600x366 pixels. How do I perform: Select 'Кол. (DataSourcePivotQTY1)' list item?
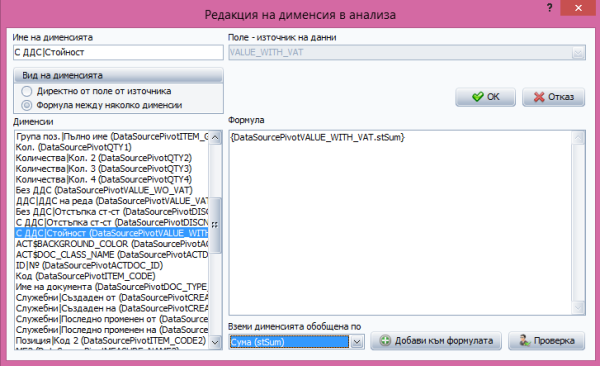coord(112,147)
